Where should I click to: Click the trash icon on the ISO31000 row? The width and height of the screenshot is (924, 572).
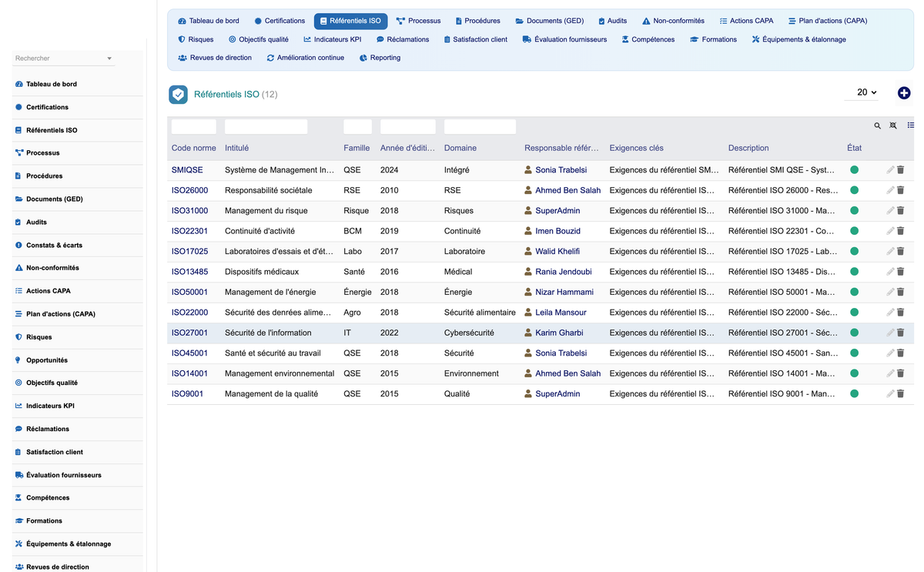tap(901, 211)
